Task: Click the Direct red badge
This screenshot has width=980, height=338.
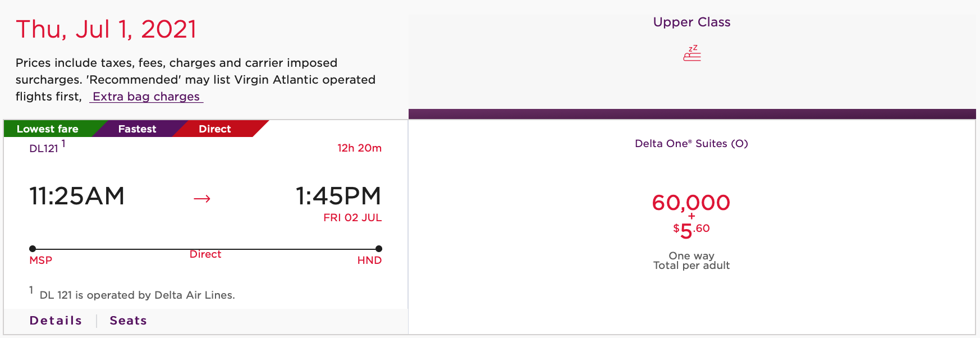Action: tap(214, 129)
